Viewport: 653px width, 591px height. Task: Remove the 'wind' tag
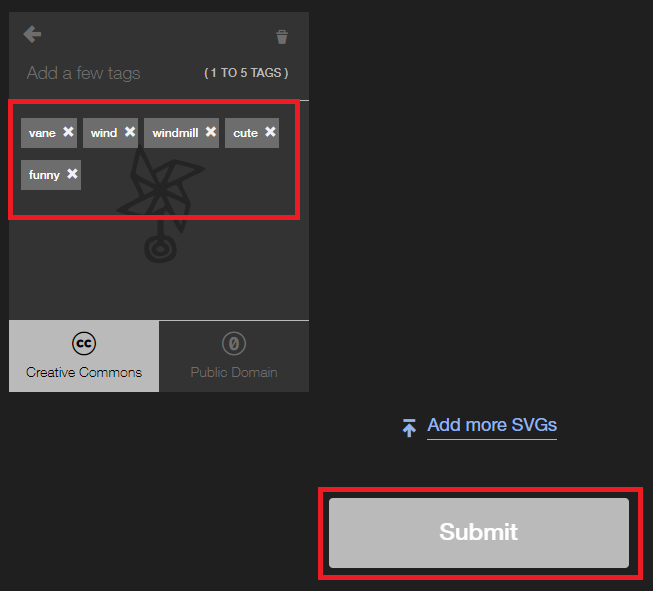(130, 132)
